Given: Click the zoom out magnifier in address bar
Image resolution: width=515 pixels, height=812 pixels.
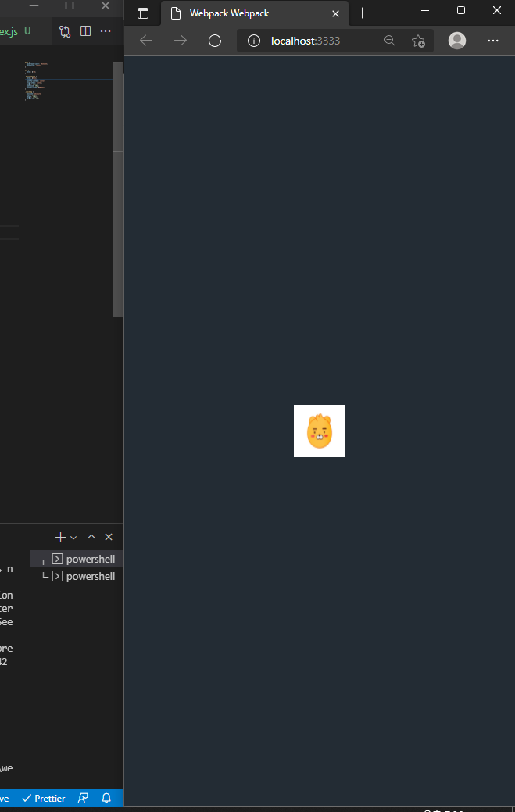Looking at the screenshot, I should (390, 41).
